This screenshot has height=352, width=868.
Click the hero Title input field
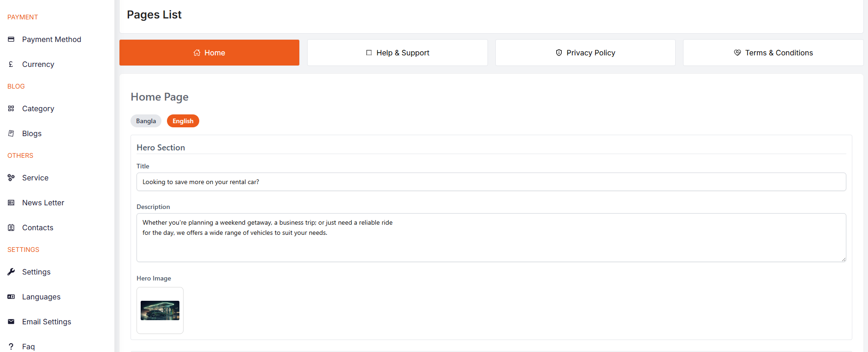[x=491, y=182]
